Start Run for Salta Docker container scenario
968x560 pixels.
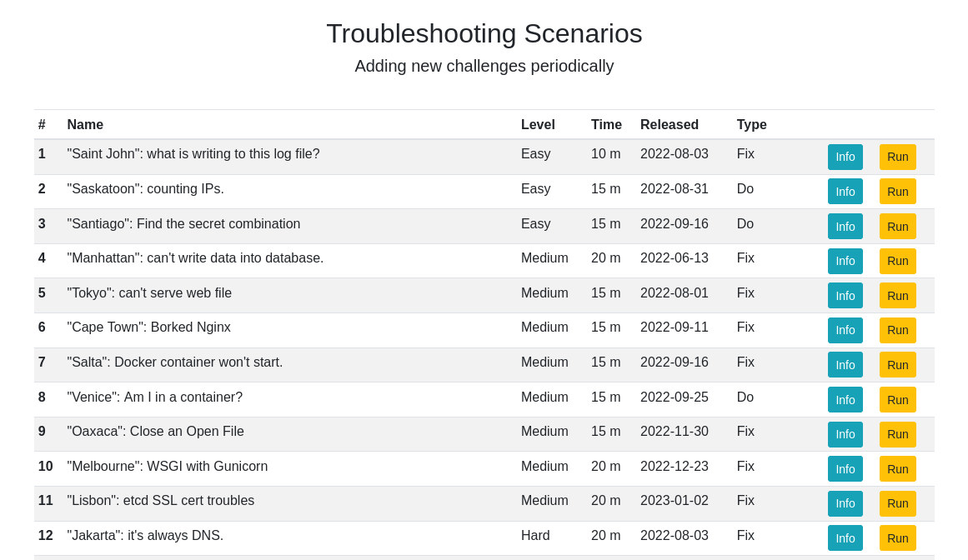[x=898, y=364]
